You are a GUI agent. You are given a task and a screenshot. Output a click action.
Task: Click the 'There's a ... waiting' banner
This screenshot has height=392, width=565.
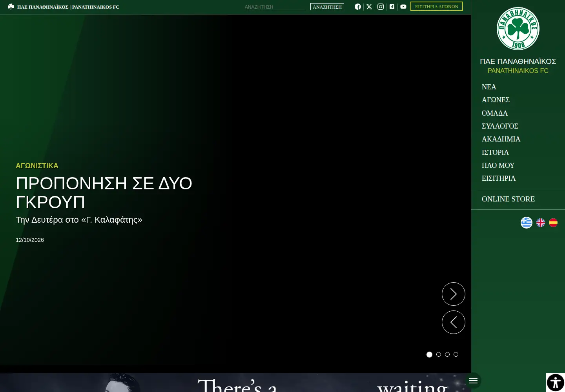[x=235, y=383]
